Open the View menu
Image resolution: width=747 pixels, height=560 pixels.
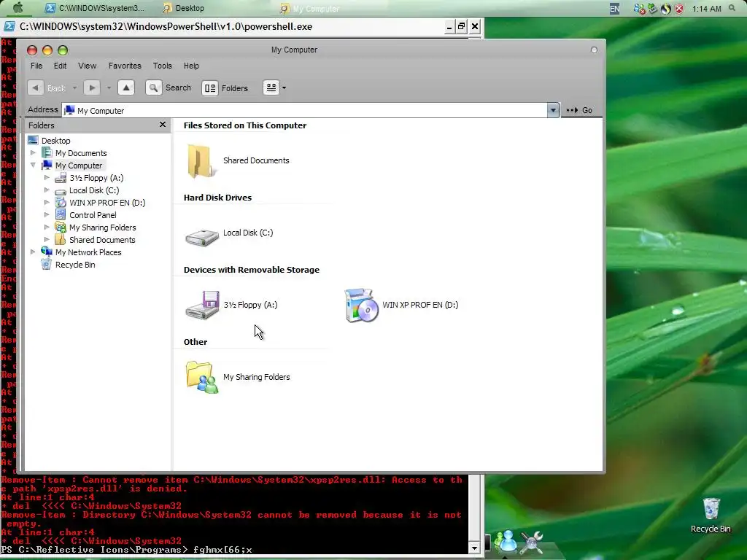click(x=88, y=66)
